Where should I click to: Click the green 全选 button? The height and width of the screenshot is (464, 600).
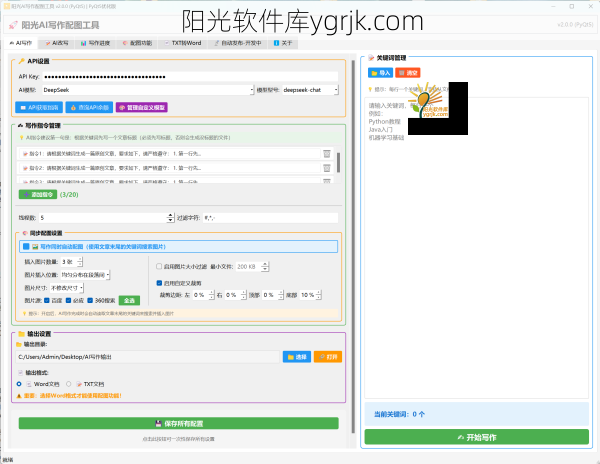click(x=129, y=300)
